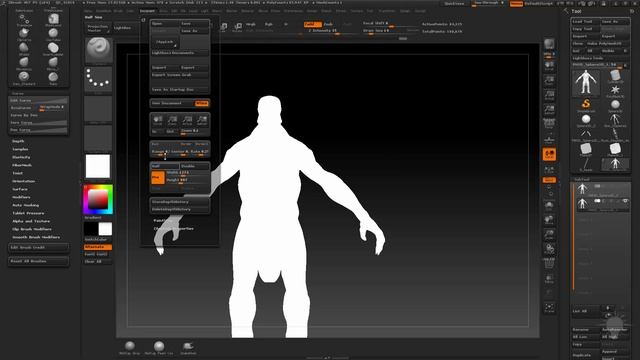
Task: Click the white material thumbnail on left shelf
Action: (98, 166)
